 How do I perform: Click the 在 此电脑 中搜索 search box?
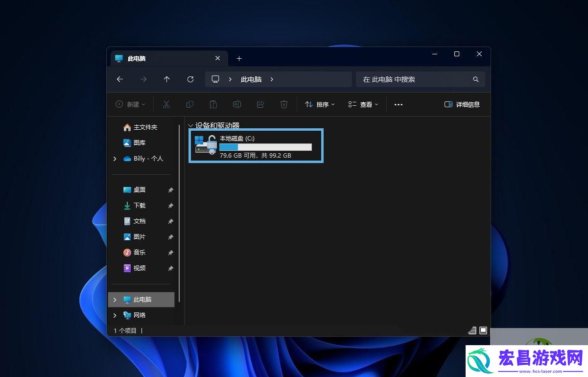pyautogui.click(x=421, y=79)
